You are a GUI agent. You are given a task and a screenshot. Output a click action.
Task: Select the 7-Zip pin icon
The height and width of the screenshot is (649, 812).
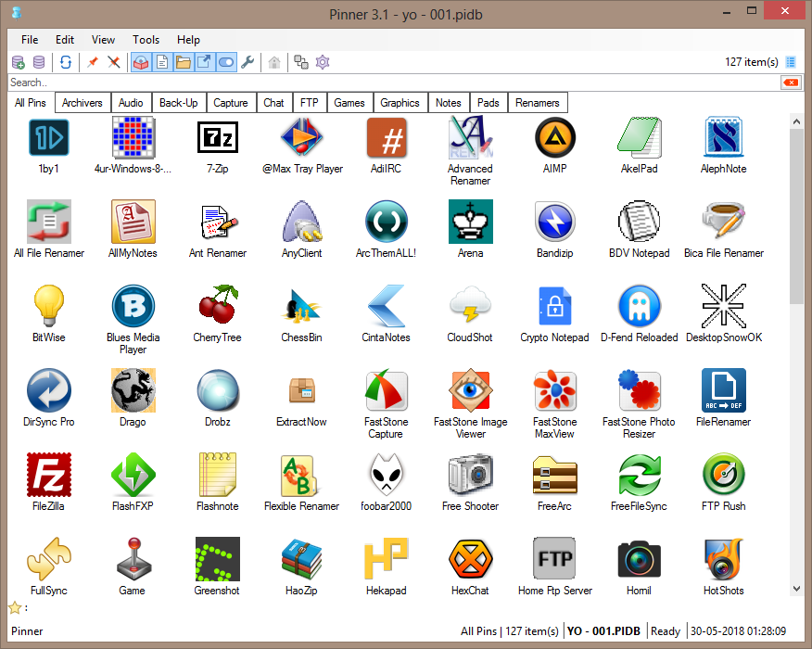[218, 138]
